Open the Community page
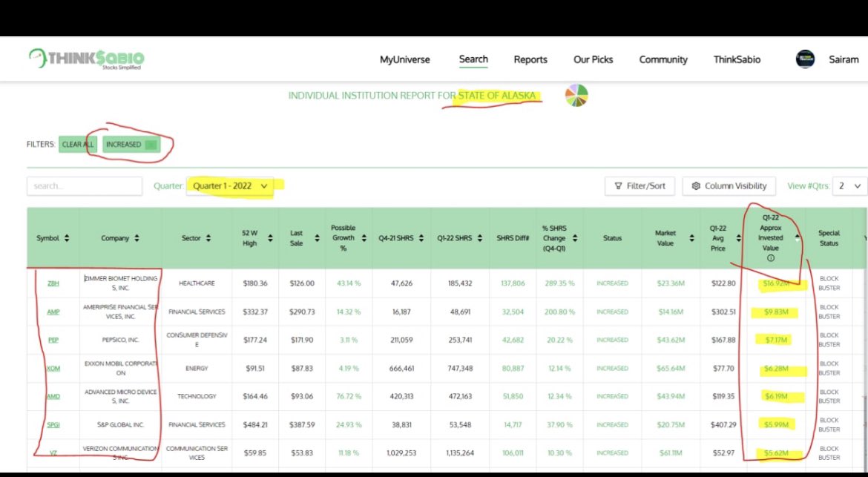868x477 pixels. click(x=663, y=59)
